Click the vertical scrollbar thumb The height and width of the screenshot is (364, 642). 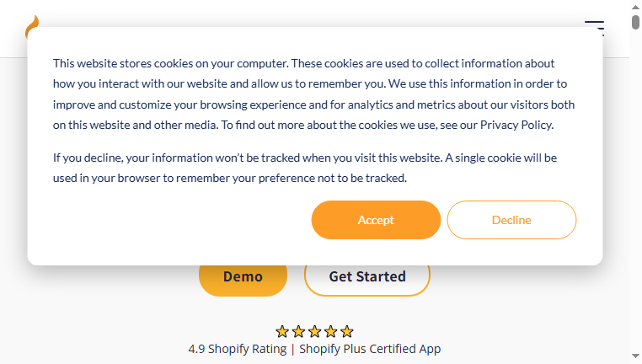[x=635, y=22]
